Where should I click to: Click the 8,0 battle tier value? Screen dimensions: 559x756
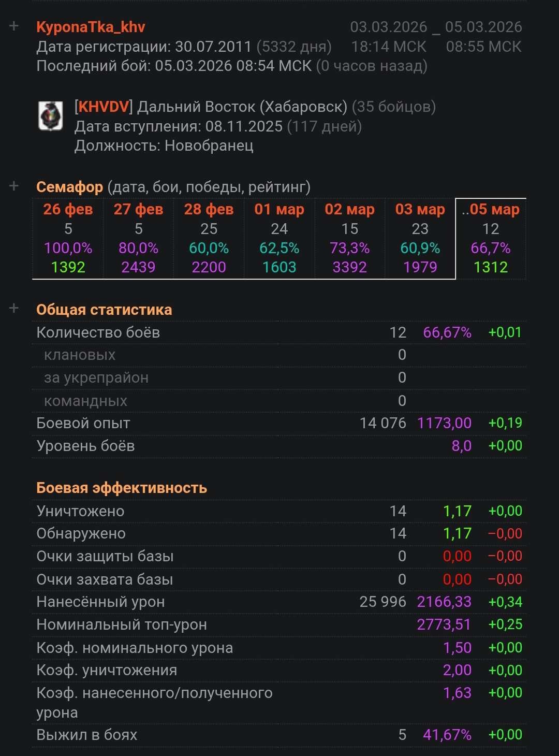461,446
